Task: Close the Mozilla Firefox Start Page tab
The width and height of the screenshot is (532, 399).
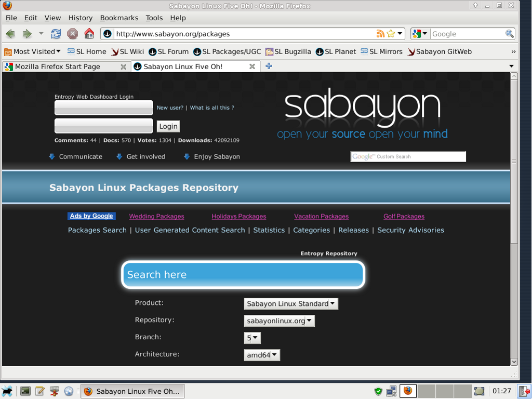Action: tap(124, 67)
